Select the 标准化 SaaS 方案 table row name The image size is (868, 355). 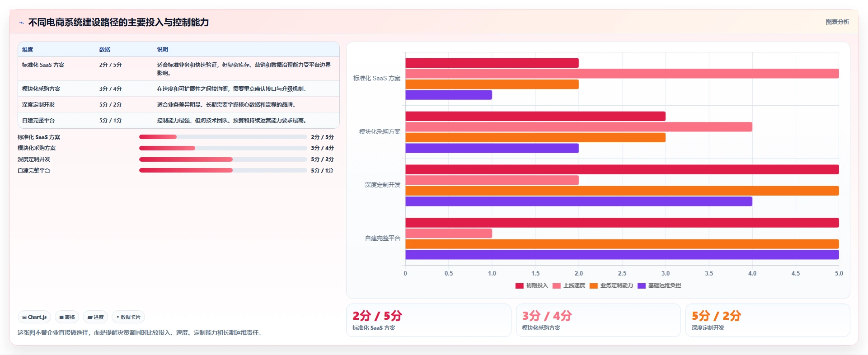click(43, 65)
